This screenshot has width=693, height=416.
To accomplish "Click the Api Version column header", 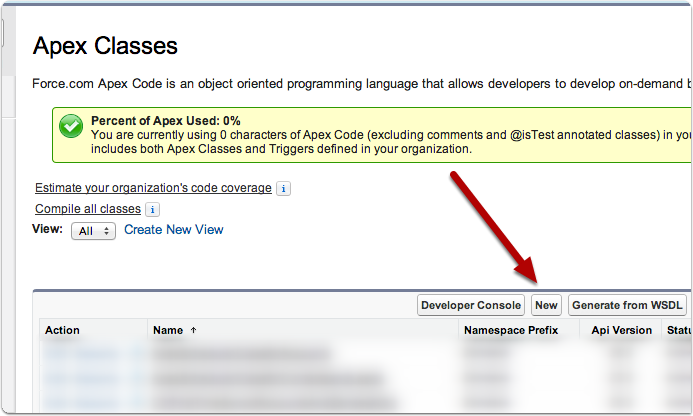I will pyautogui.click(x=621, y=330).
